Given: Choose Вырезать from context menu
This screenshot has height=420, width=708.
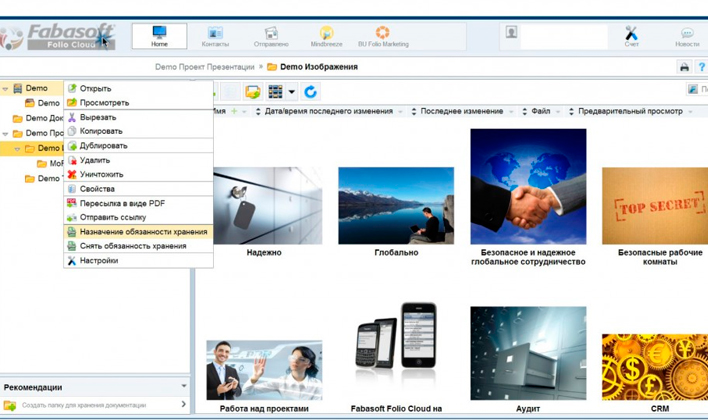Looking at the screenshot, I should click(139, 117).
